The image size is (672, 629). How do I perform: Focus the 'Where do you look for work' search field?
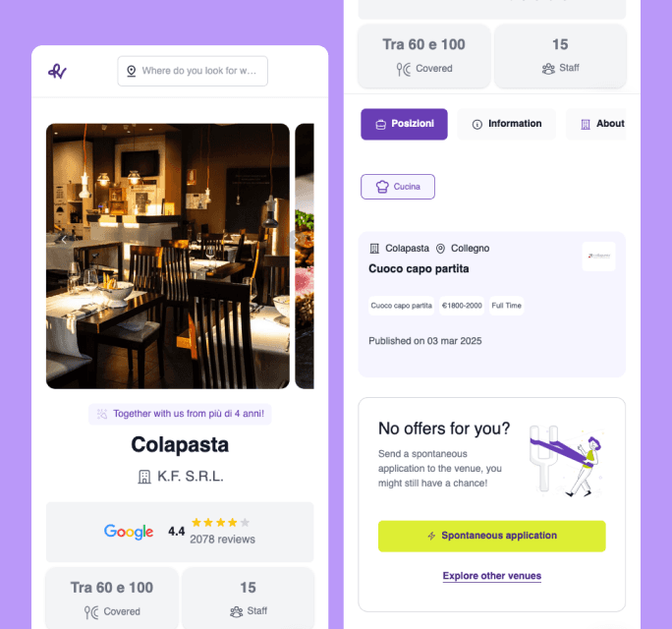click(193, 71)
